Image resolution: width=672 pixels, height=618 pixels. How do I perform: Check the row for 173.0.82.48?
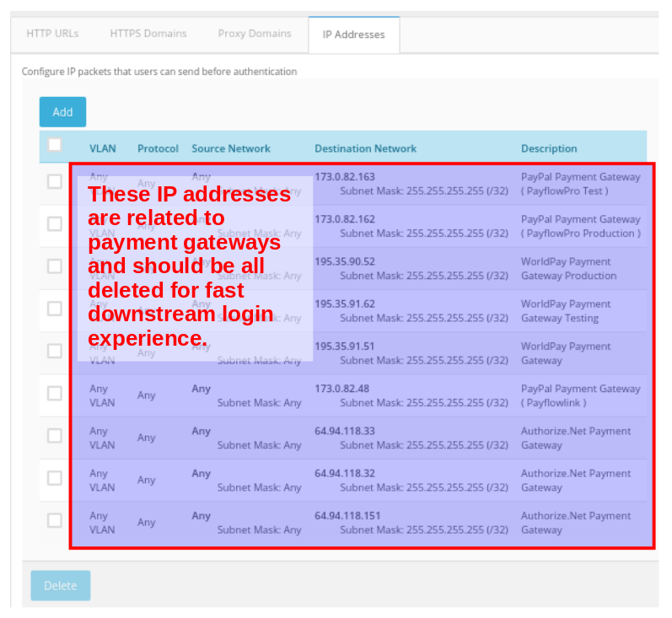55,394
